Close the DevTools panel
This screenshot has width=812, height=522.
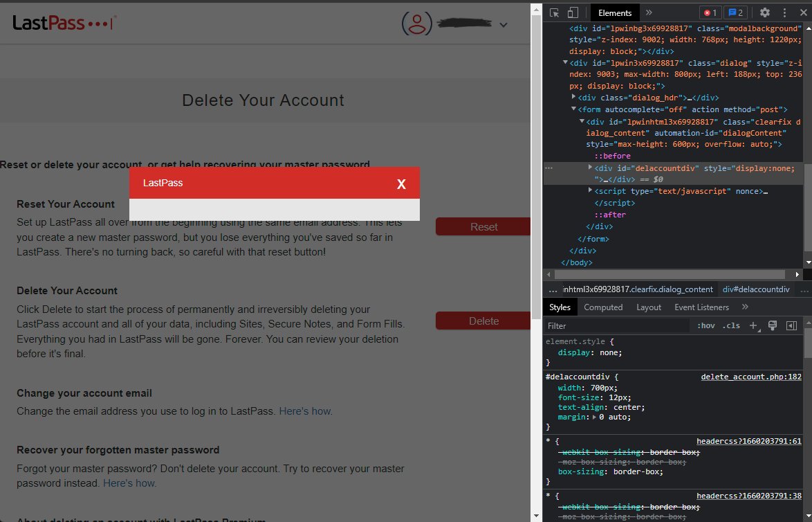pos(803,13)
